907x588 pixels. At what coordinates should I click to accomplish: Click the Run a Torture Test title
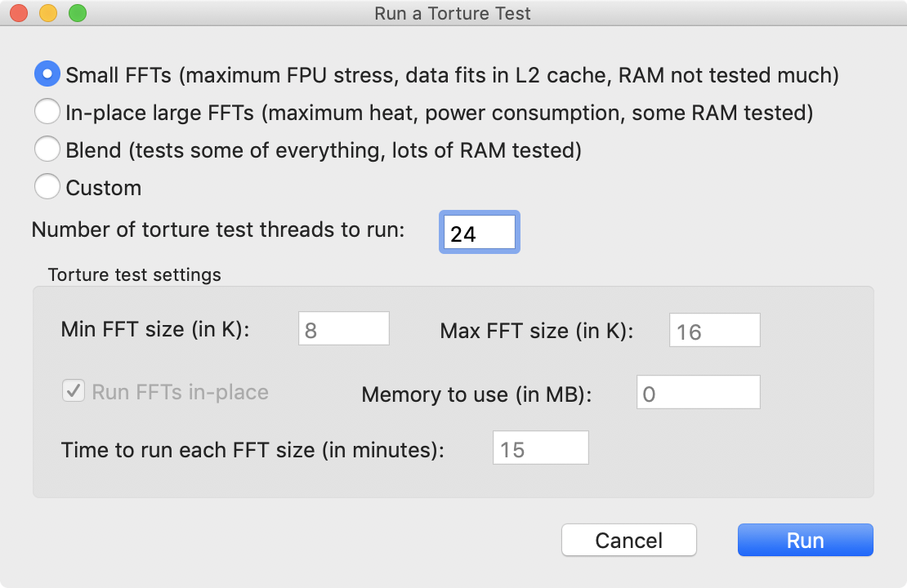pos(453,14)
